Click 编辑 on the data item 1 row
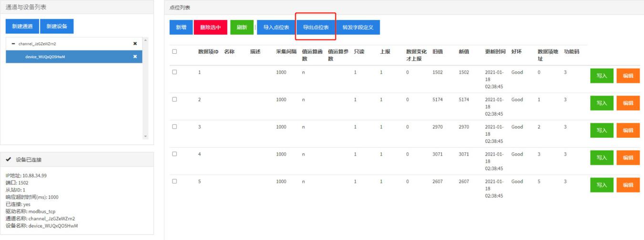 tap(628, 76)
